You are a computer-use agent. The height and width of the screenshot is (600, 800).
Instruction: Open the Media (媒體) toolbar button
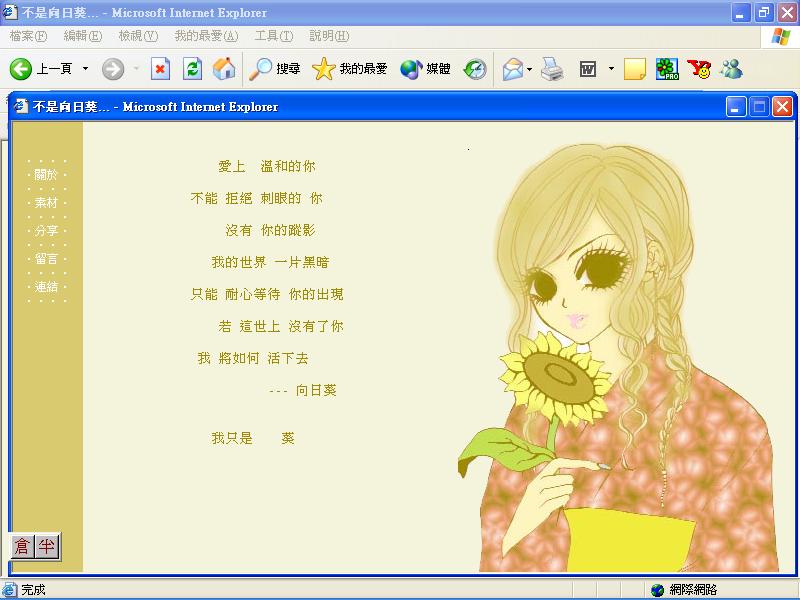(425, 69)
